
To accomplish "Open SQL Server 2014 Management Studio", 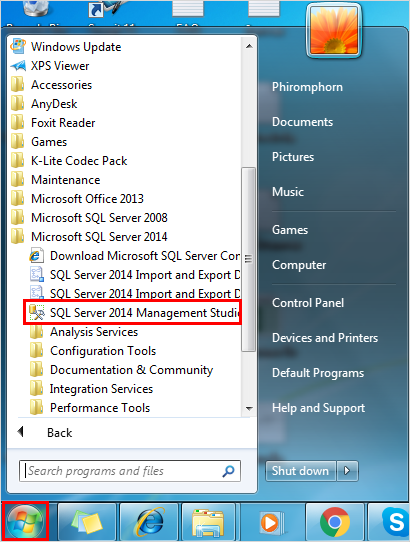I will pyautogui.click(x=132, y=312).
